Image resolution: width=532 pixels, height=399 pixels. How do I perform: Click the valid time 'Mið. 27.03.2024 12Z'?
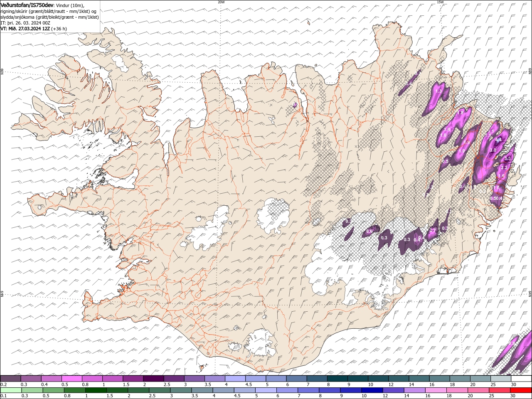pos(29,29)
